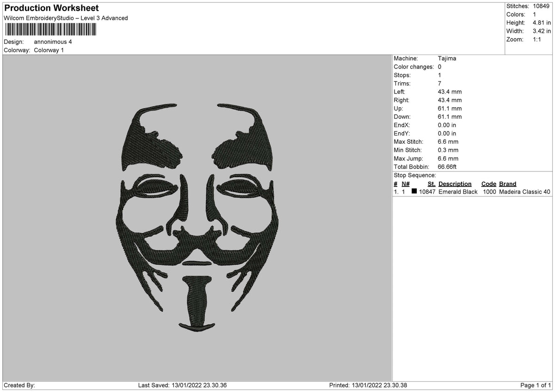The height and width of the screenshot is (392, 555).
Task: Click the Left value 43.4 mm
Action: (450, 92)
